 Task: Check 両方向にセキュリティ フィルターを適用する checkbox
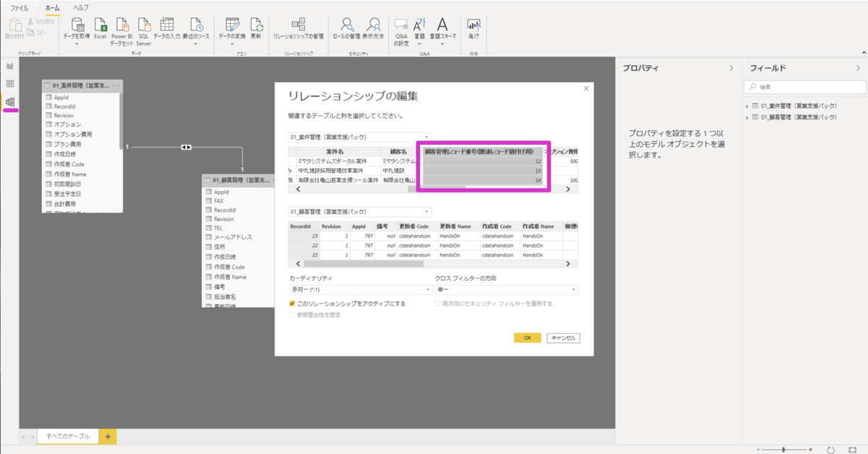tap(438, 304)
